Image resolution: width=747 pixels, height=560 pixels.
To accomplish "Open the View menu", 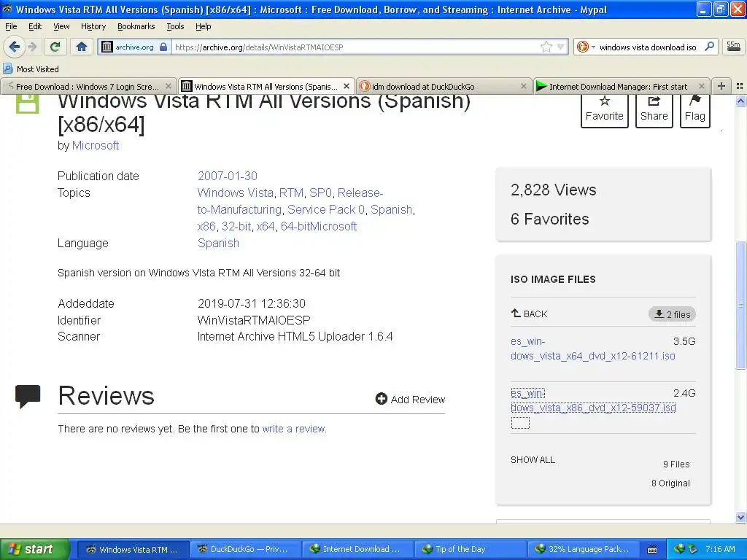I will pyautogui.click(x=61, y=26).
